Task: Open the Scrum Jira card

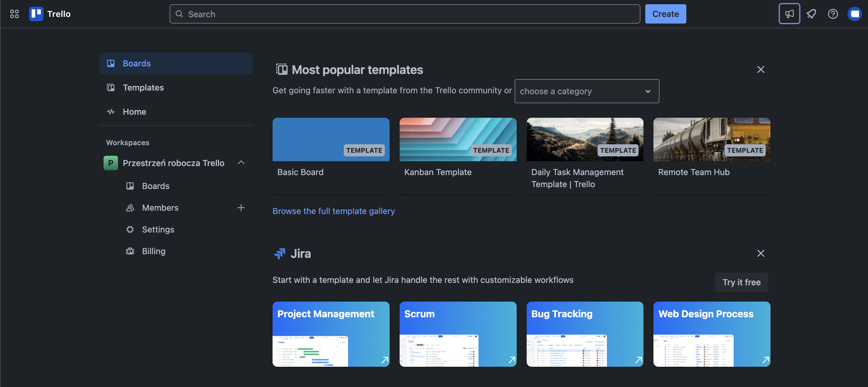Action: pos(458,334)
